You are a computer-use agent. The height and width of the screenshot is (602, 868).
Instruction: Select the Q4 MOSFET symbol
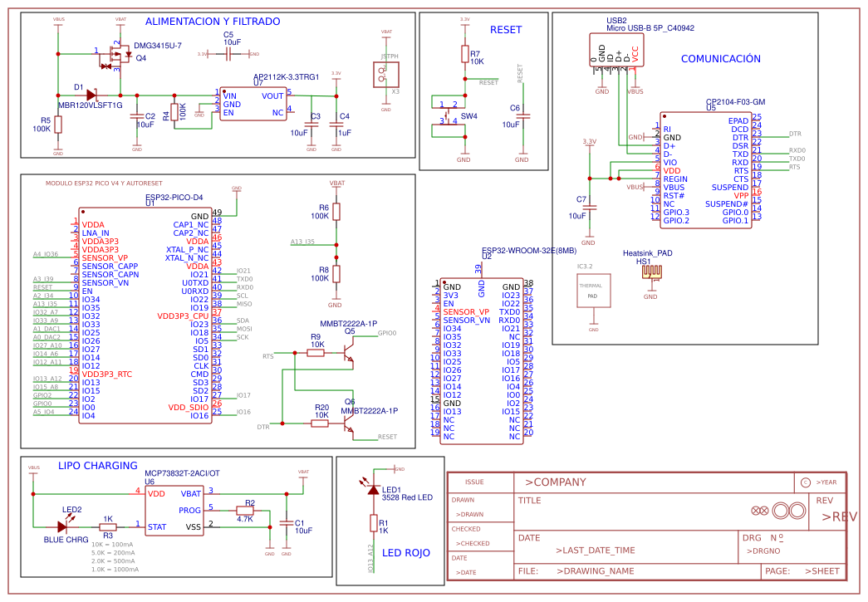pyautogui.click(x=117, y=56)
